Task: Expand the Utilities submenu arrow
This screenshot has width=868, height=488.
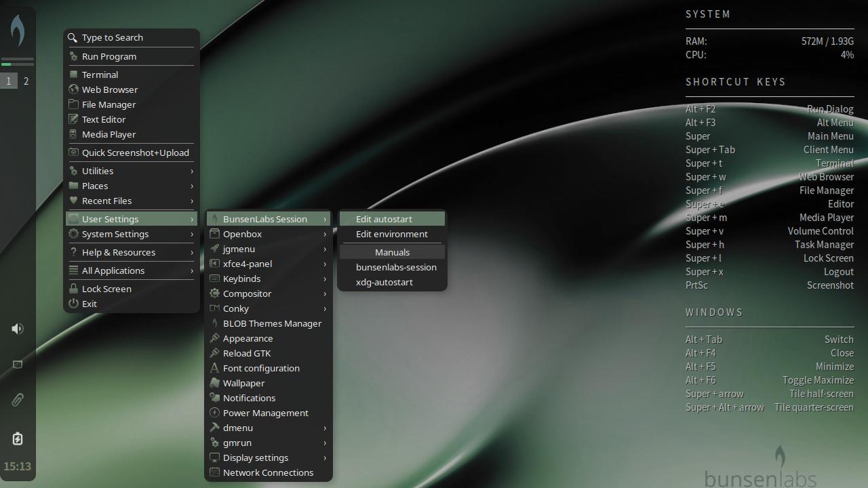Action: point(192,171)
